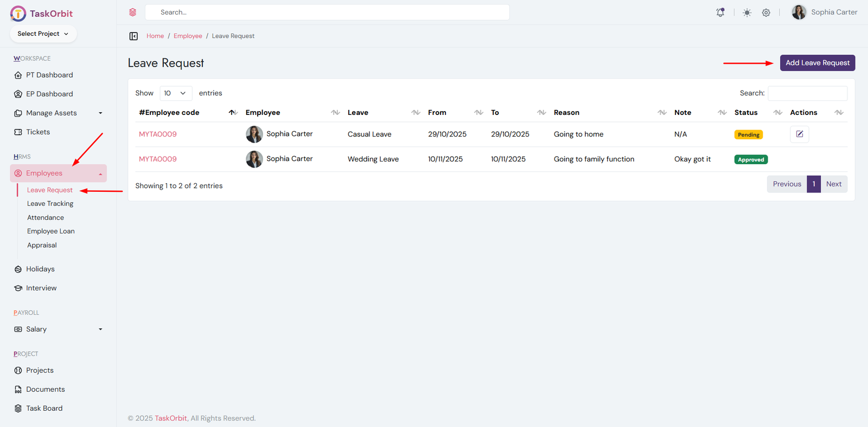Click the Holidays icon
The height and width of the screenshot is (427, 868).
pyautogui.click(x=18, y=269)
